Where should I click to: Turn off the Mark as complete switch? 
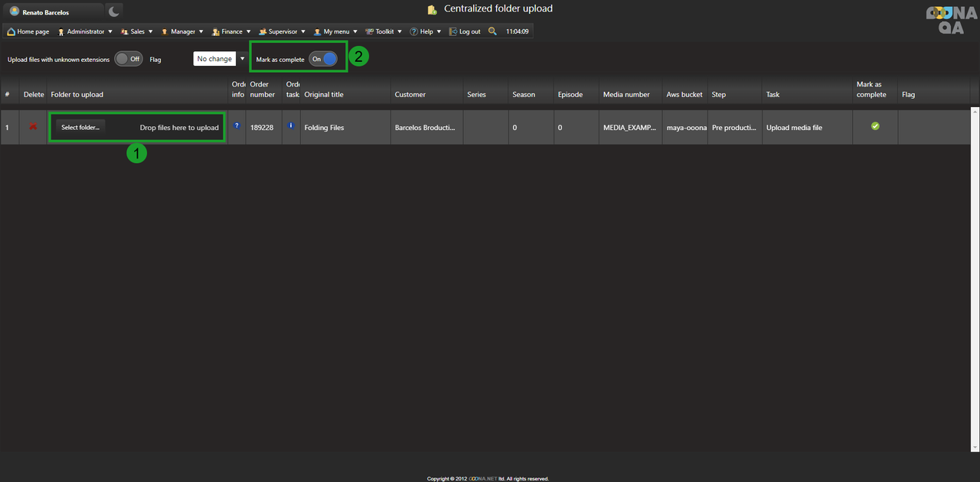click(323, 59)
